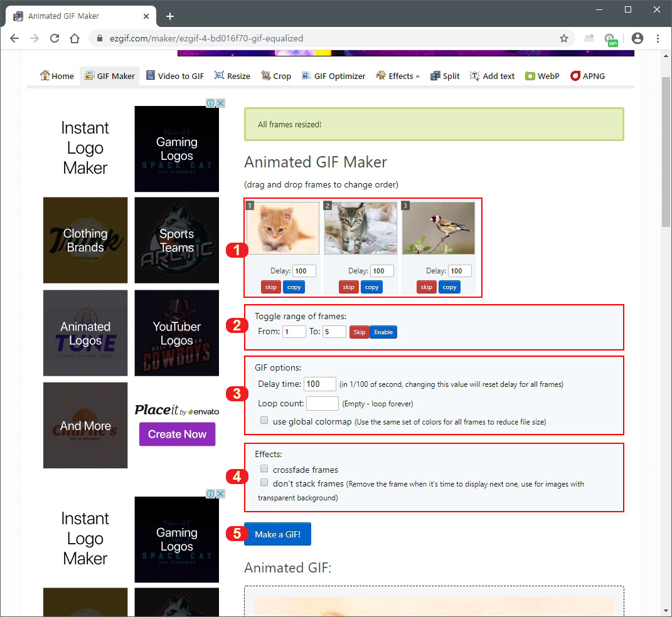Skip frame 2 of the cat
Viewport: 672px width, 617px height.
(348, 287)
